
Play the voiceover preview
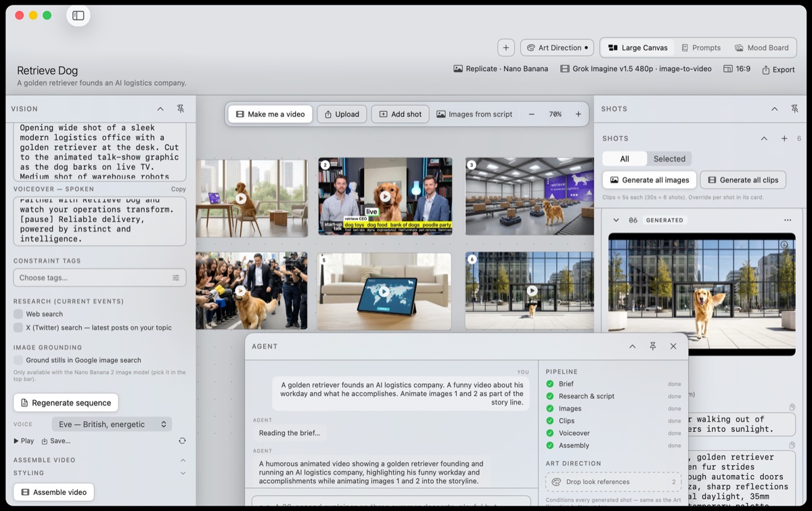tap(24, 441)
